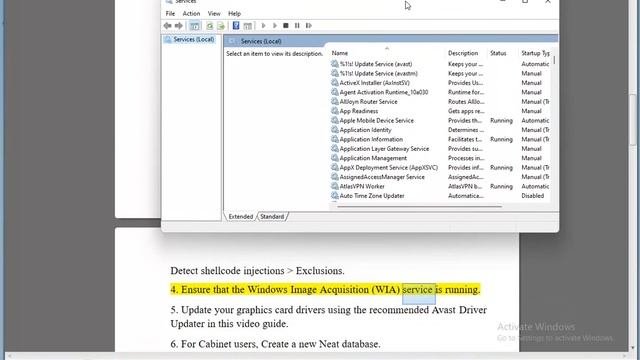
Task: Select the Application Identity service name
Action: (x=365, y=129)
